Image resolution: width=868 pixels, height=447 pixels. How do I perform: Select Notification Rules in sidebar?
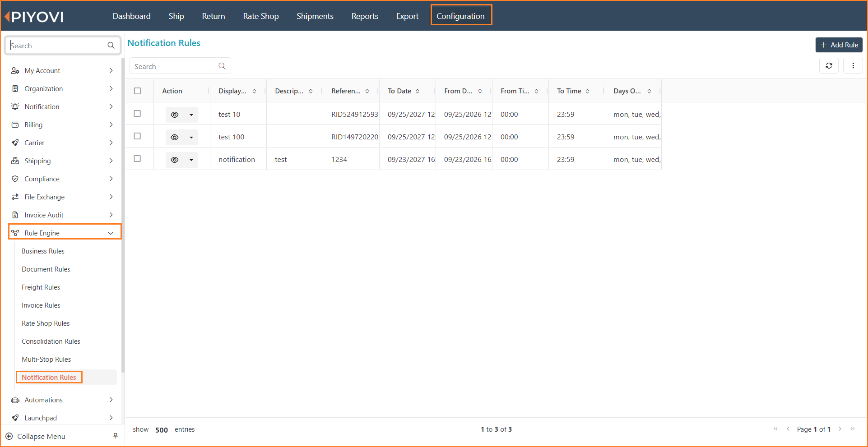49,378
